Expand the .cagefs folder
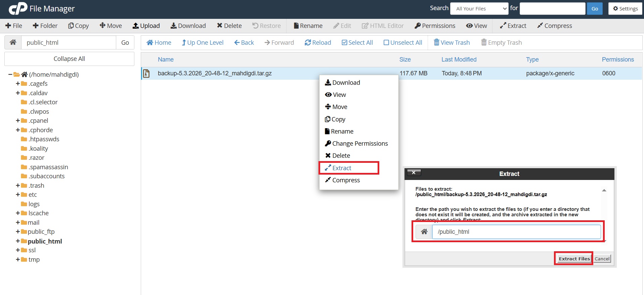This screenshot has height=295, width=644. (18, 83)
